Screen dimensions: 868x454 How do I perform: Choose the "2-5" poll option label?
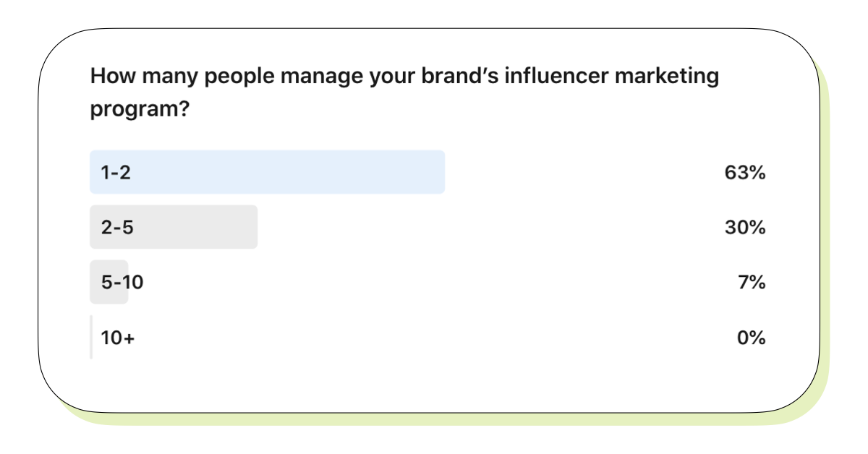click(x=117, y=228)
